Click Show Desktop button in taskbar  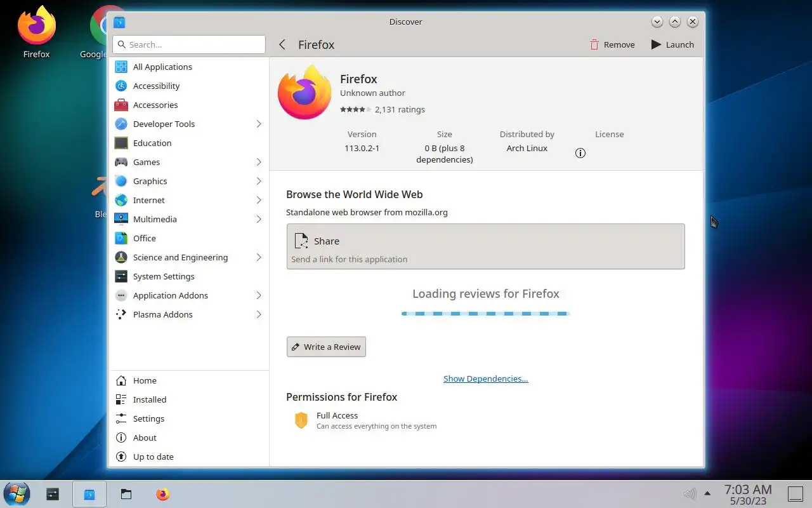click(795, 494)
